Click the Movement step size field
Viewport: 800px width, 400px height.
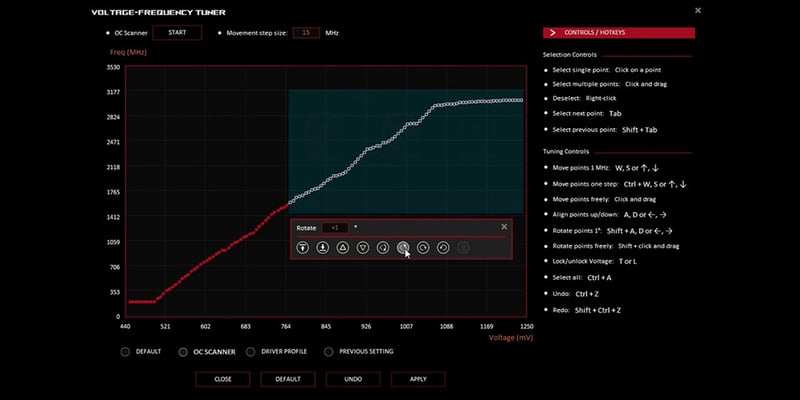304,33
